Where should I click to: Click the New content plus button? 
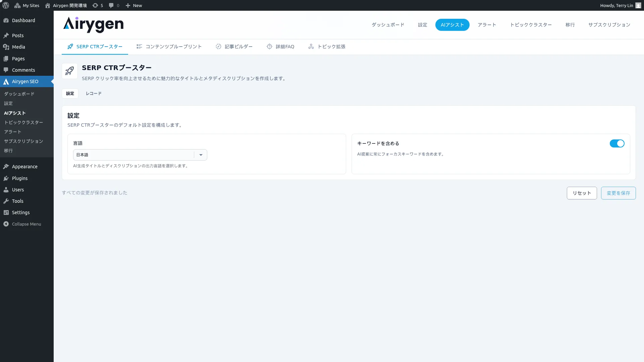(133, 5)
